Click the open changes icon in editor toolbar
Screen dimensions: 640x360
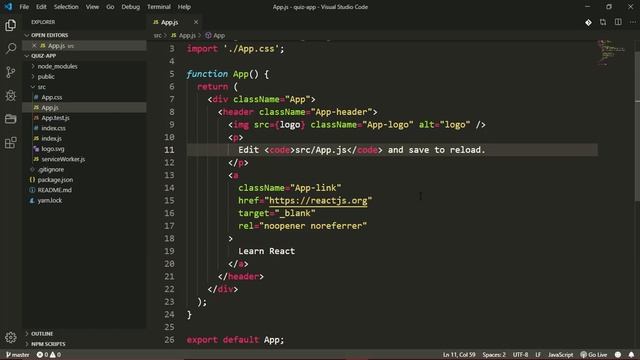603,22
